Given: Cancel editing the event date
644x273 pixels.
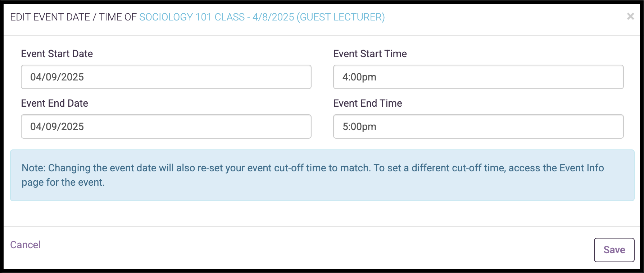Looking at the screenshot, I should point(25,245).
